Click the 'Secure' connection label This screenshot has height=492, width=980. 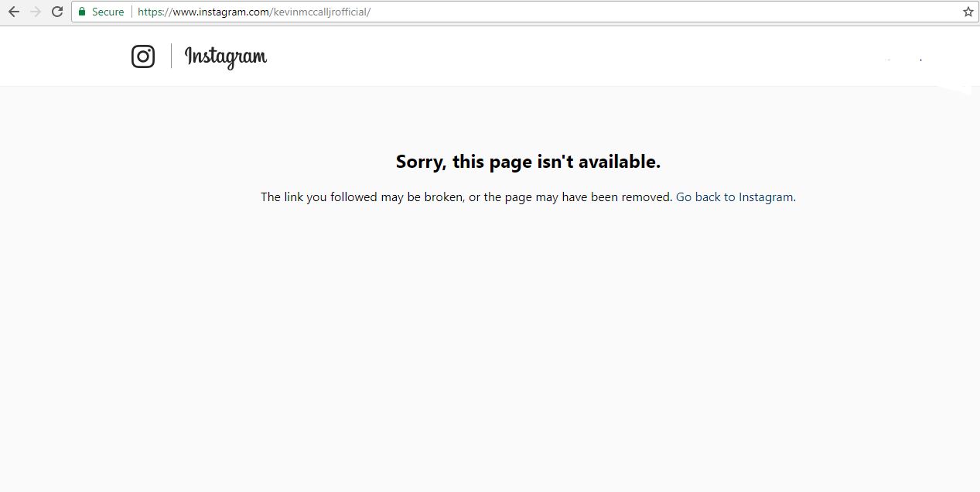(108, 12)
